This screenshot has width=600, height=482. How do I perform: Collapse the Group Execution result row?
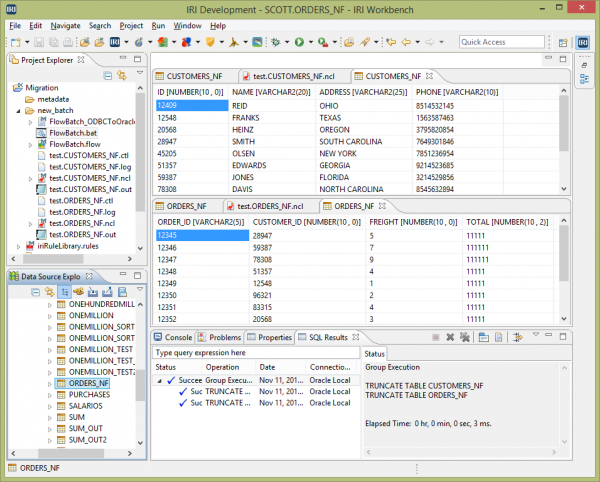coord(160,381)
